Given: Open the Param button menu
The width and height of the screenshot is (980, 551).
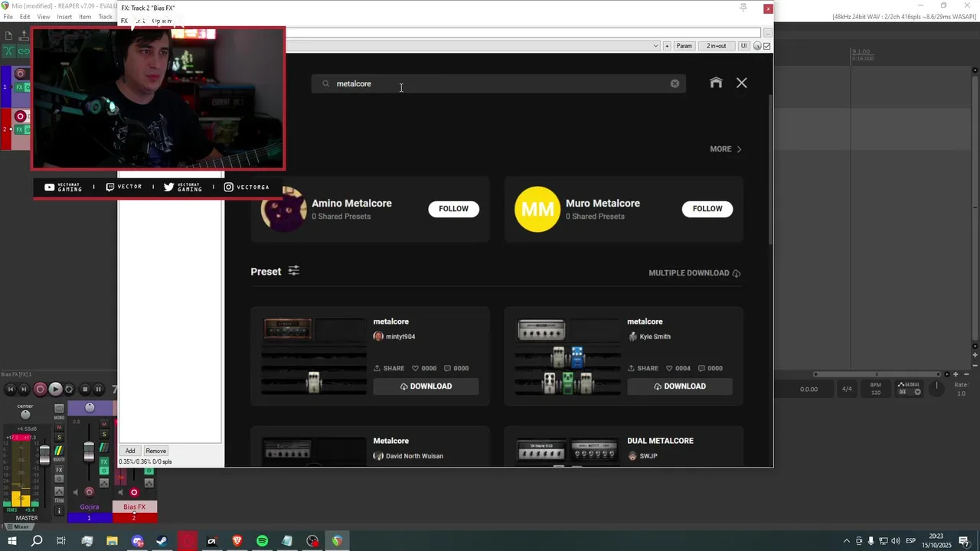Looking at the screenshot, I should click(684, 46).
